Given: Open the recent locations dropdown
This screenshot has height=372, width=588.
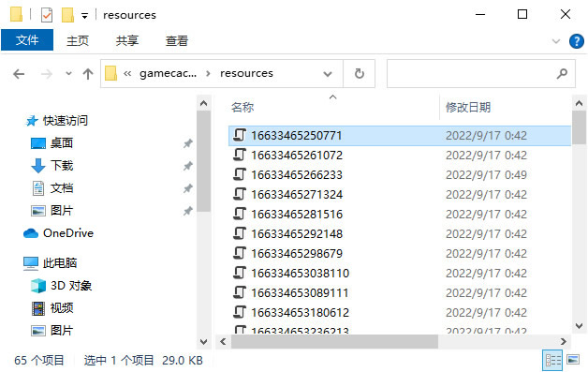Looking at the screenshot, I should (x=68, y=74).
